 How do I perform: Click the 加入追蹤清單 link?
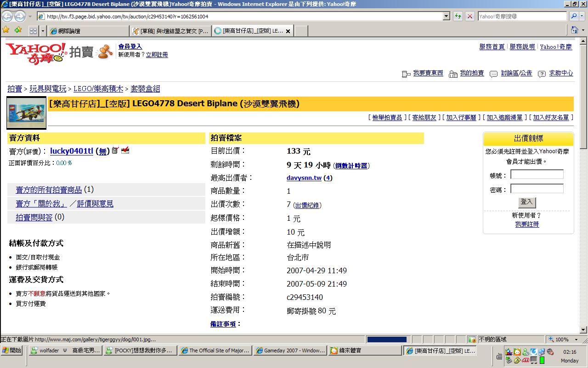[x=504, y=118]
